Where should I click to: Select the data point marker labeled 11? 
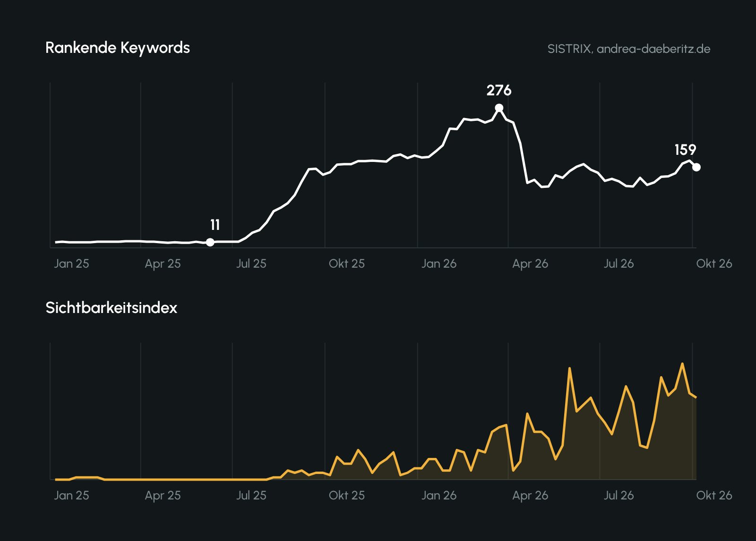point(210,242)
